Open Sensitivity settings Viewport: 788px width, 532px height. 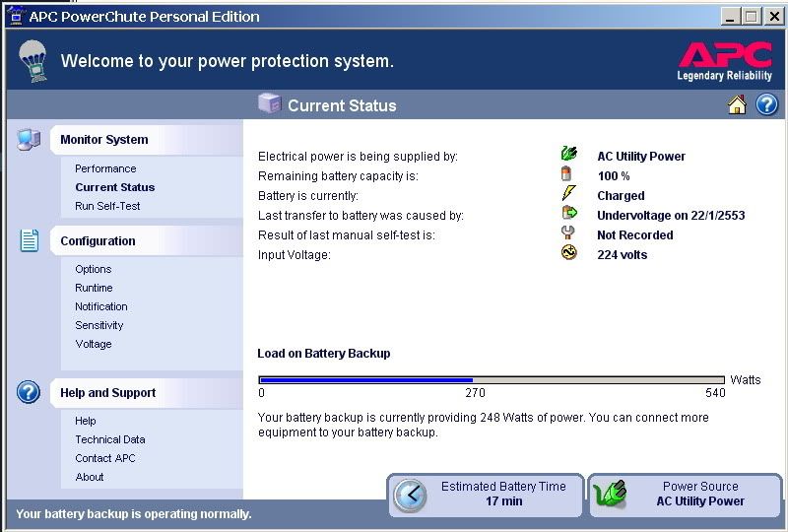99,325
